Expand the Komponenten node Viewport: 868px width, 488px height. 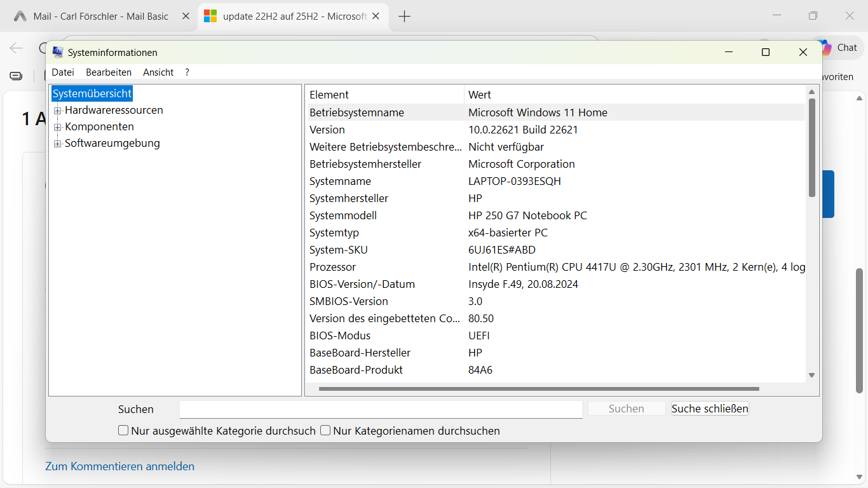pos(58,127)
